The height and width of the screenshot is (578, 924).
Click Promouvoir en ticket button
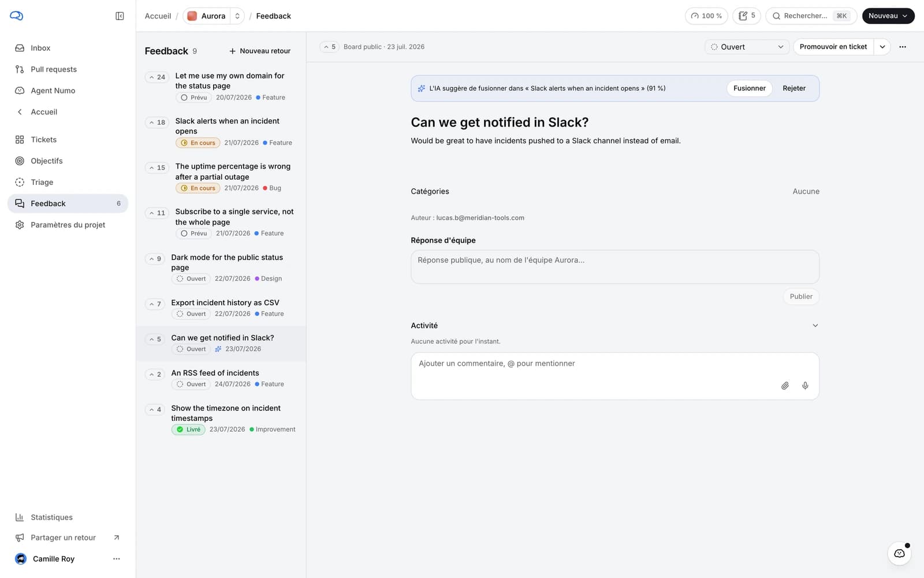click(833, 47)
